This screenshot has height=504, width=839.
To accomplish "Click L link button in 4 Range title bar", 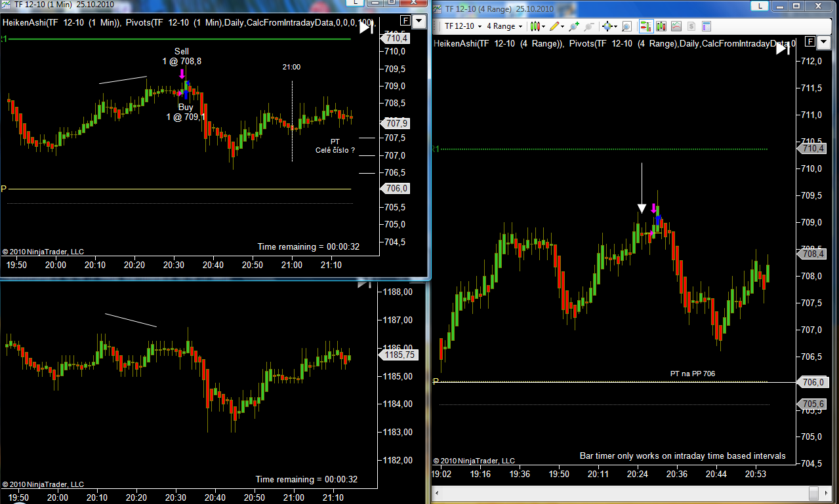I will (x=760, y=6).
